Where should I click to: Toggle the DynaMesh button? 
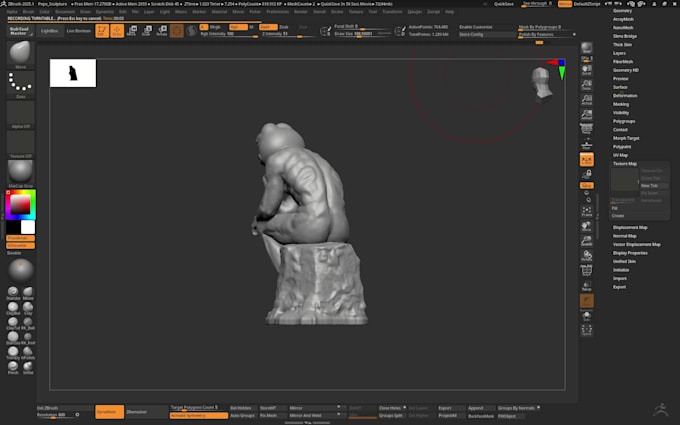pos(109,412)
